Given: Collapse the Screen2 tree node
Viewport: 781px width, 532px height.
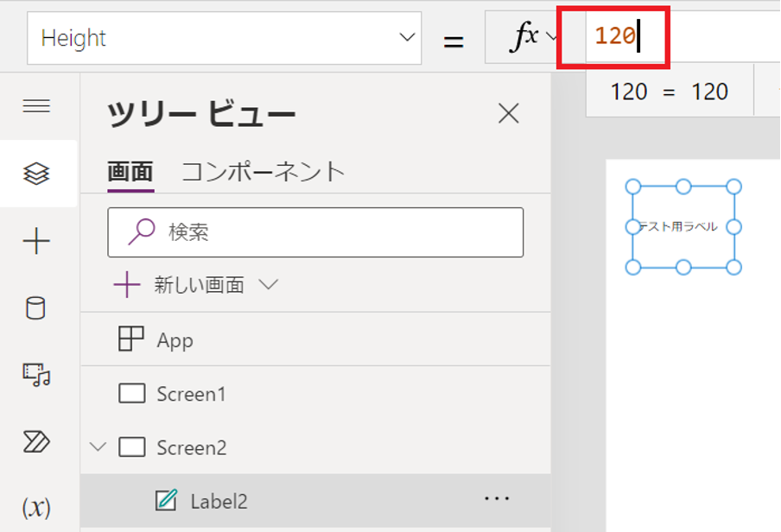Looking at the screenshot, I should pyautogui.click(x=98, y=447).
